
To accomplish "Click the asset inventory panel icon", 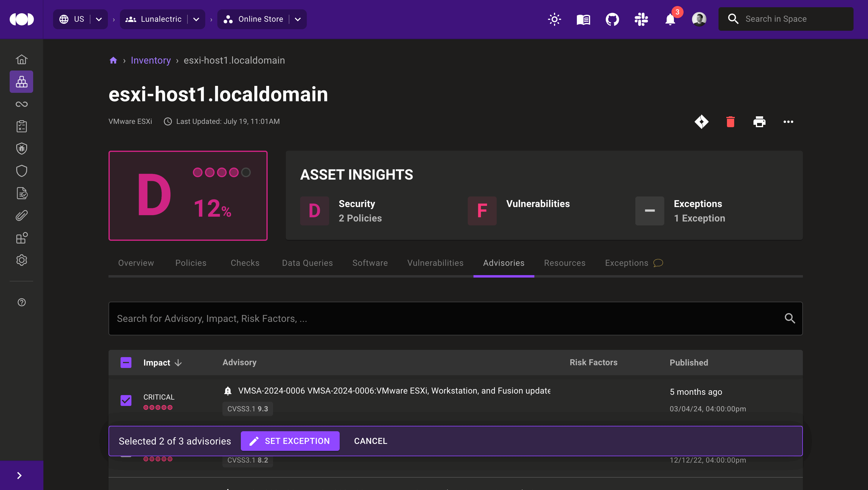I will [21, 82].
